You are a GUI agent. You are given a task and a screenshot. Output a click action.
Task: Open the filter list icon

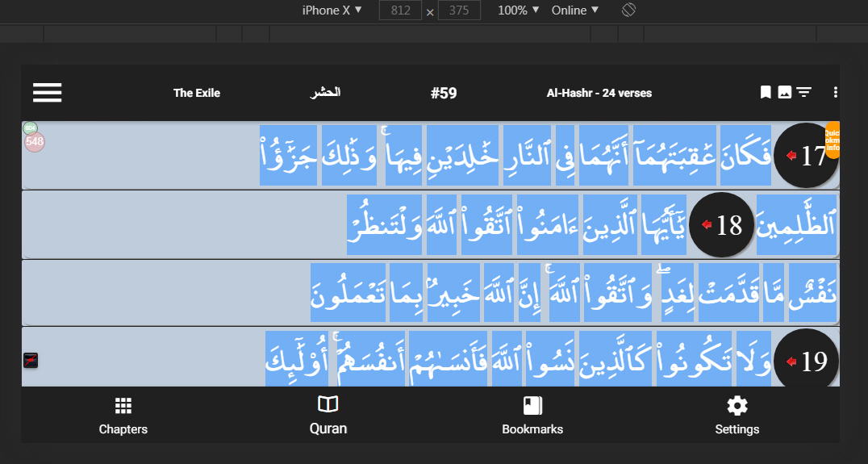[x=804, y=93]
